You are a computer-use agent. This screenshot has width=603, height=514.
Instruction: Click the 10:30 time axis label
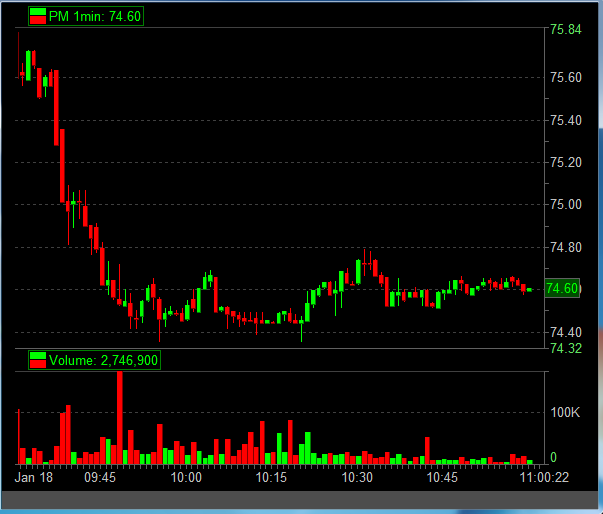tap(357, 477)
